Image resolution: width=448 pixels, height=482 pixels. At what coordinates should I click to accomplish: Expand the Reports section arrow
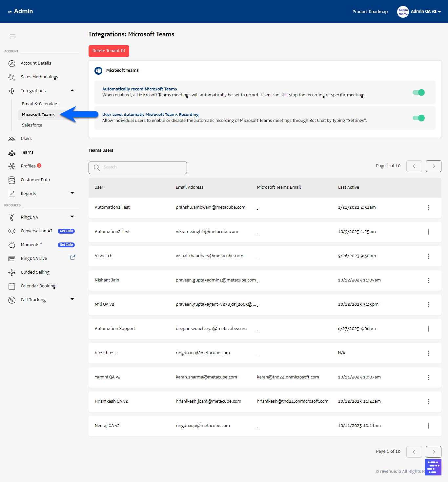[72, 193]
